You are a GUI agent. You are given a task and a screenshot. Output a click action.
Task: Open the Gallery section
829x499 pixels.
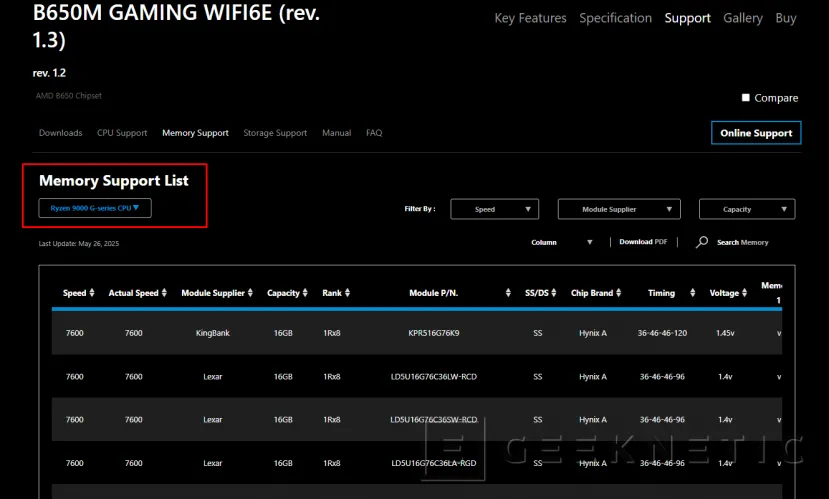(743, 18)
